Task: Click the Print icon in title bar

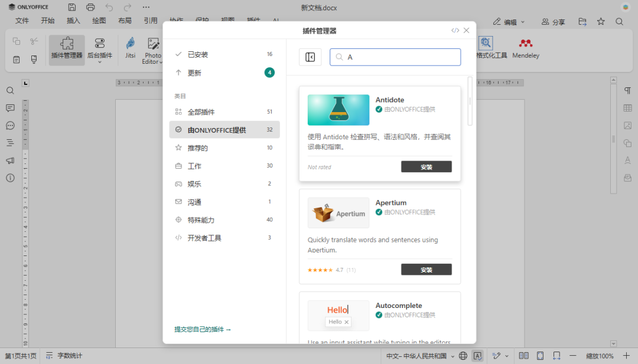Action: [90, 7]
